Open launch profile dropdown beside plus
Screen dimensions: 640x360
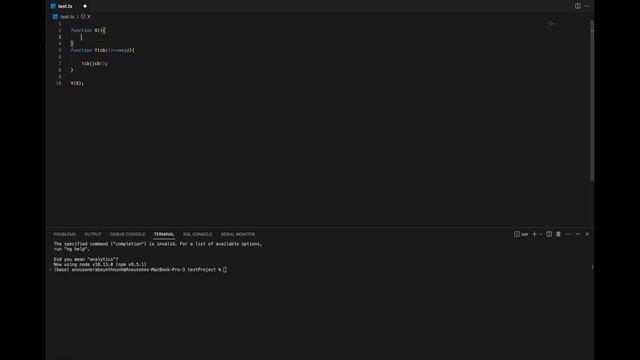[x=541, y=234]
